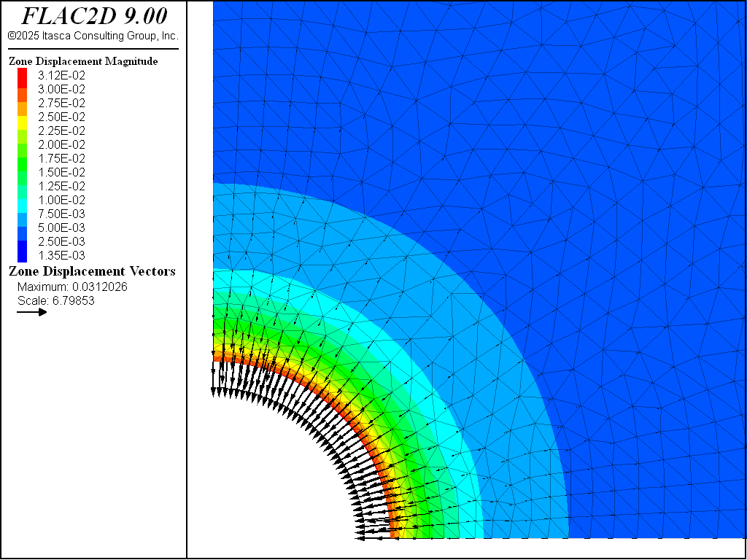Viewport: 747px width, 560px height.
Task: Pick the yellow band on the legend color bar
Action: pyautogui.click(x=23, y=123)
